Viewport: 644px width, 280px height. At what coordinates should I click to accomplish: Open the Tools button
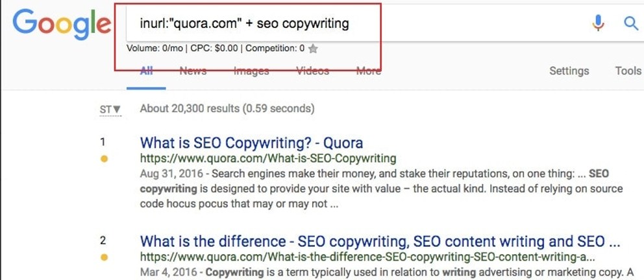click(628, 71)
